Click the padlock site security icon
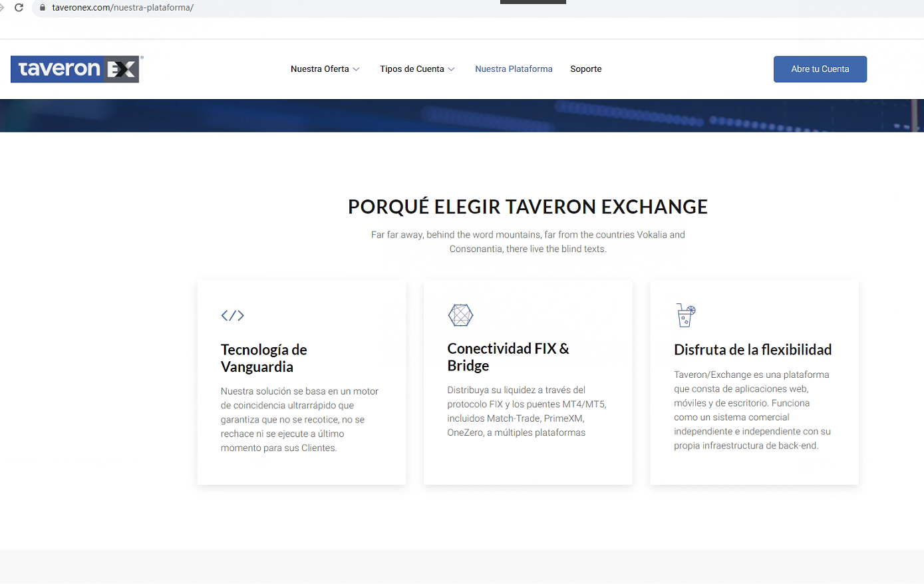924x584 pixels. pyautogui.click(x=43, y=7)
